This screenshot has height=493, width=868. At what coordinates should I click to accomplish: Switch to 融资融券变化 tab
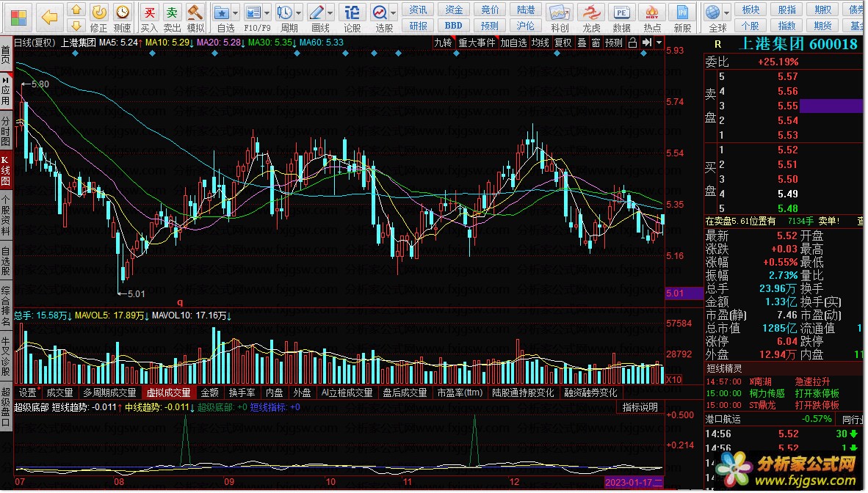pos(590,392)
